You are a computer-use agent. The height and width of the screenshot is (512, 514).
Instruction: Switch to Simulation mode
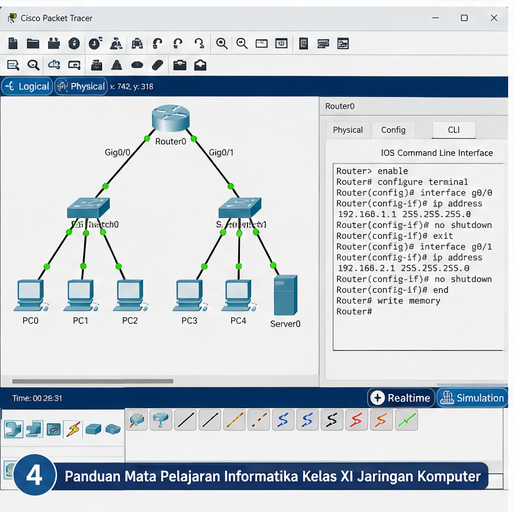[x=472, y=398]
